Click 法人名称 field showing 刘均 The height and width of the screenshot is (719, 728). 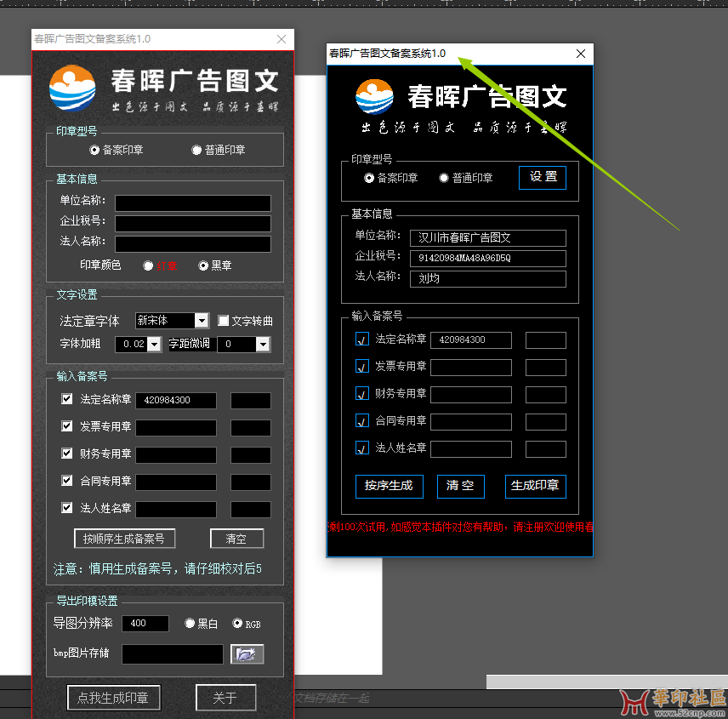coord(488,279)
